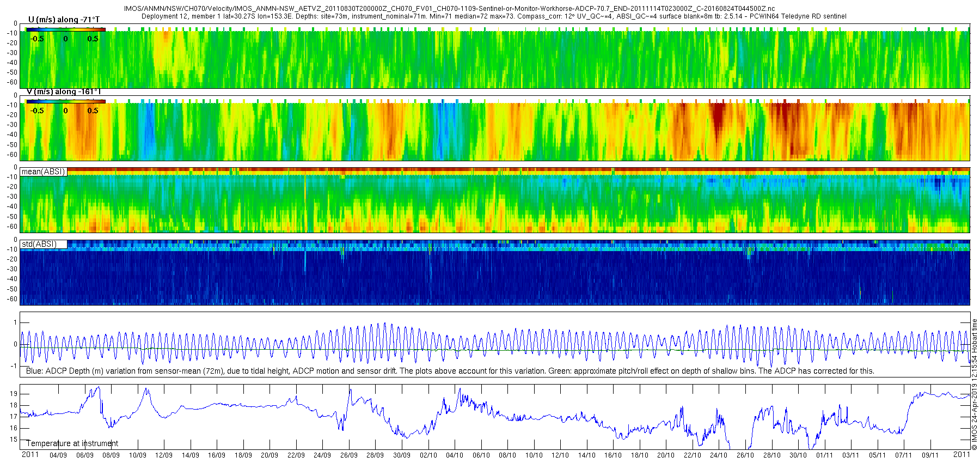Click the '06/09' date tick label
980x463 pixels.
pos(85,455)
